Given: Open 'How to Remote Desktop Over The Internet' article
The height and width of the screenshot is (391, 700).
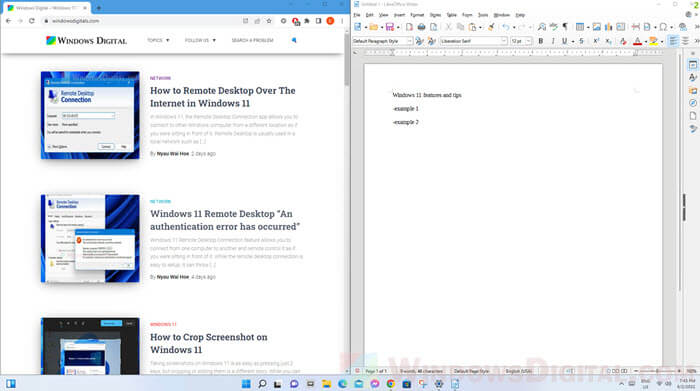Looking at the screenshot, I should [x=223, y=97].
